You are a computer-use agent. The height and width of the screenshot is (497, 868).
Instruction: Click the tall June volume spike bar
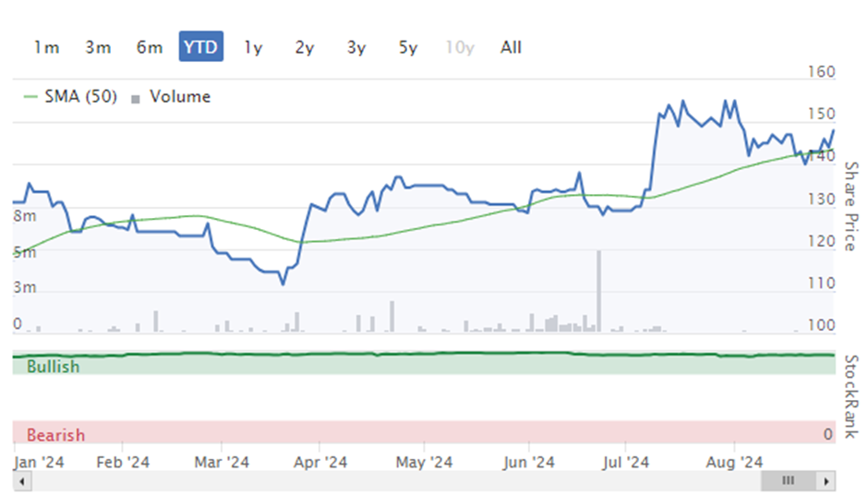pyautogui.click(x=599, y=291)
